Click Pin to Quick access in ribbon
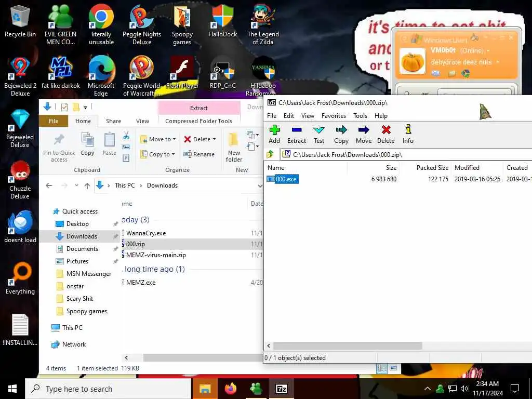Viewport: 532px width, 399px height. pyautogui.click(x=59, y=148)
